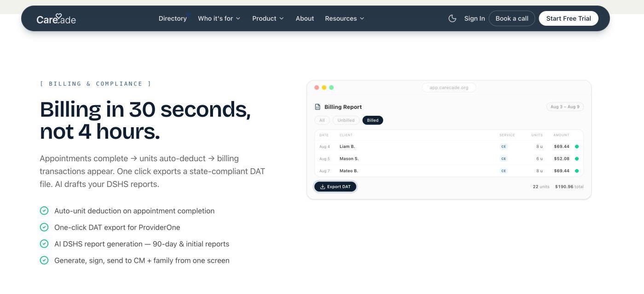Click the Sign In link
Viewport: 644px width, 294px height.
tap(474, 18)
